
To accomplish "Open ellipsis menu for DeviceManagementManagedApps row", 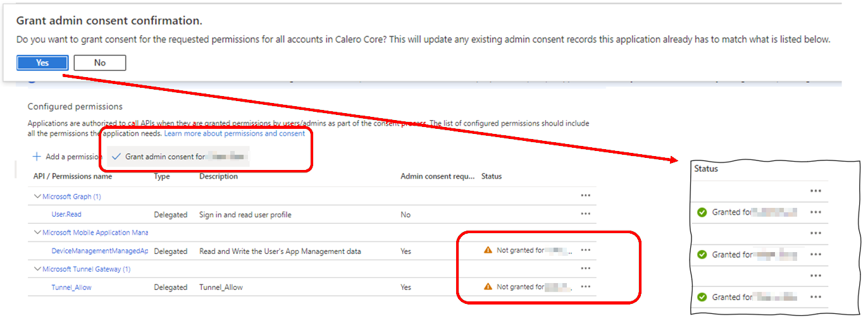I will click(x=585, y=250).
